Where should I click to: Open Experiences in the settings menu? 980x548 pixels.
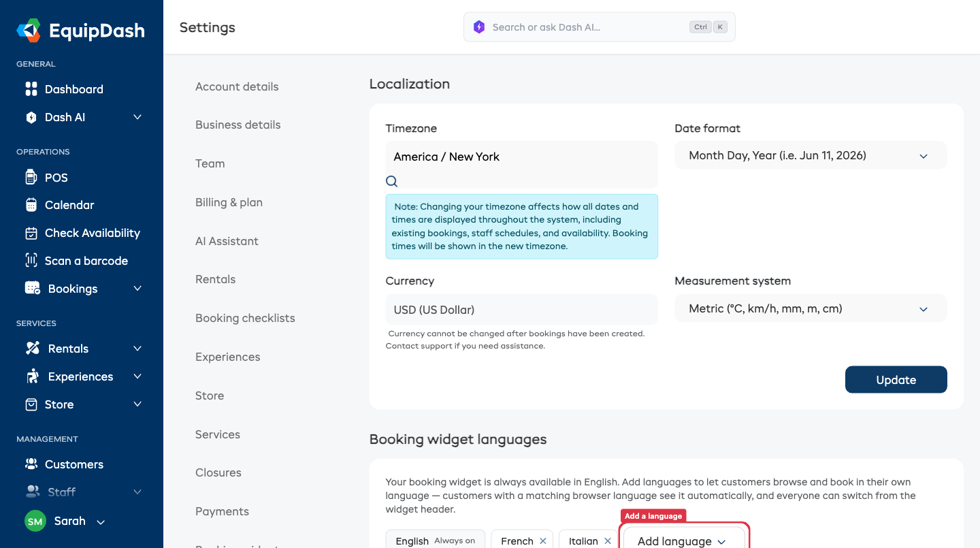point(228,357)
